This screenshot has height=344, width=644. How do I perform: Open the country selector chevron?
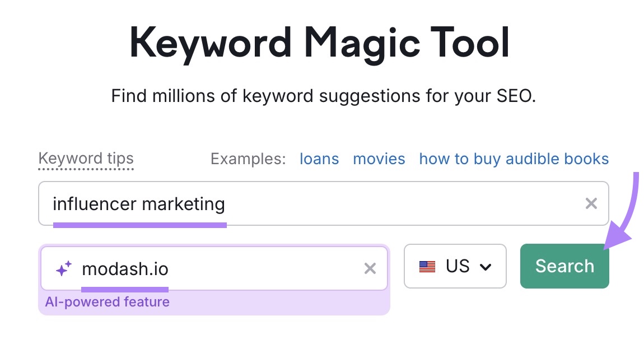click(486, 267)
